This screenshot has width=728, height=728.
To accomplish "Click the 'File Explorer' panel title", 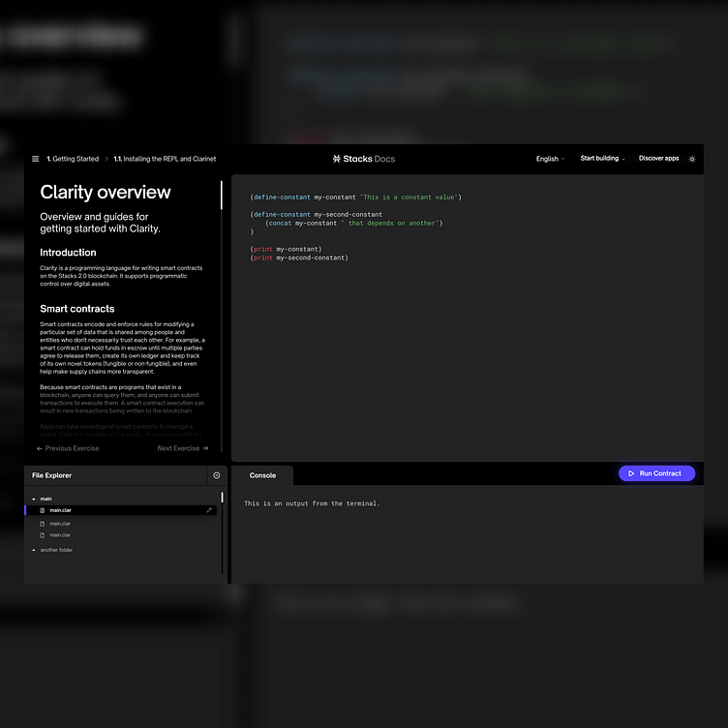I will (51, 475).
